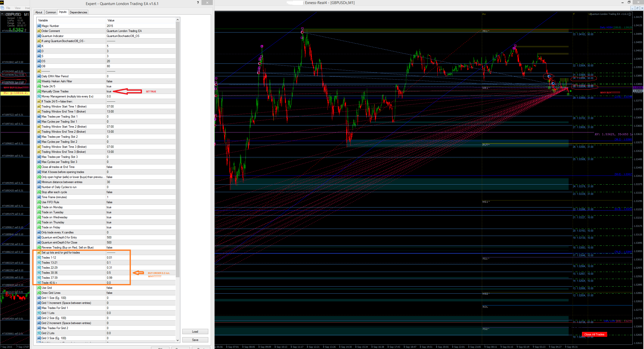Click the double-value icon beside Trades 1-12
The height and width of the screenshot is (349, 644).
[x=39, y=258]
